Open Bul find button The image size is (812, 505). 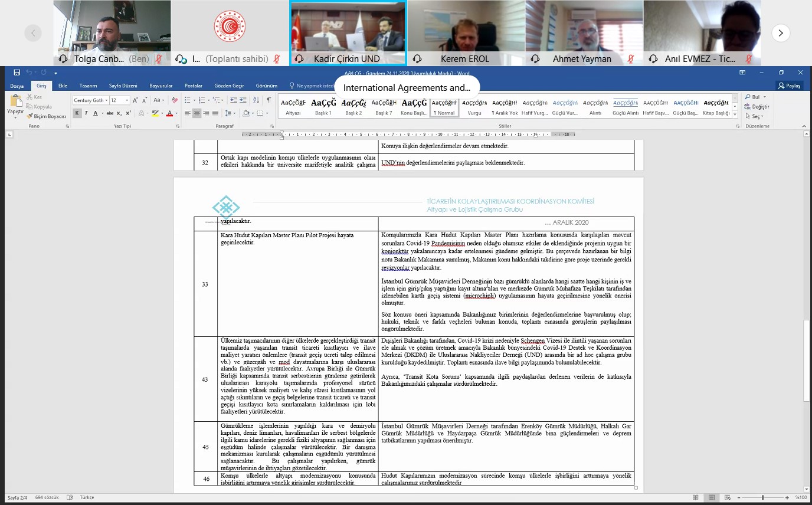tap(755, 97)
